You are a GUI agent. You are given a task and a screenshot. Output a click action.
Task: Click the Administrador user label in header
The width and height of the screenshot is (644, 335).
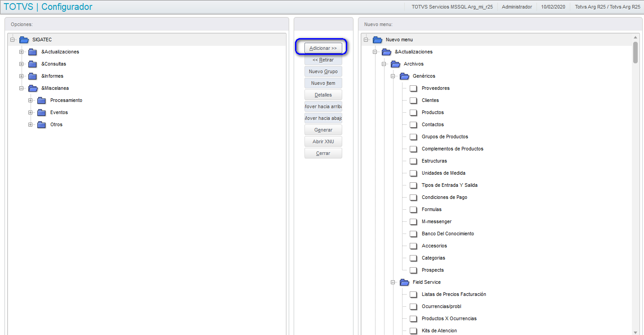point(517,7)
